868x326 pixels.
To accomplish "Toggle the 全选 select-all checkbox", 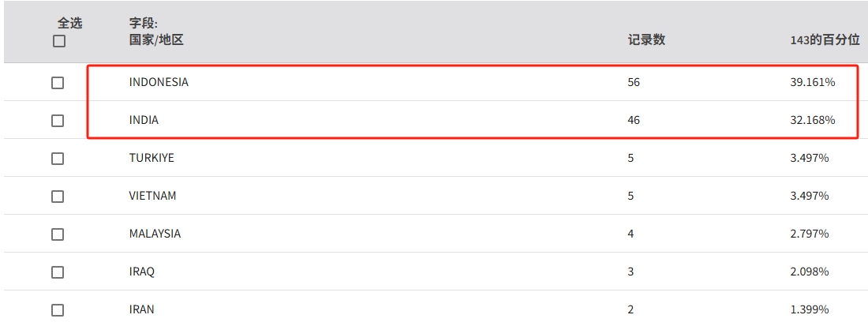I will pos(59,41).
